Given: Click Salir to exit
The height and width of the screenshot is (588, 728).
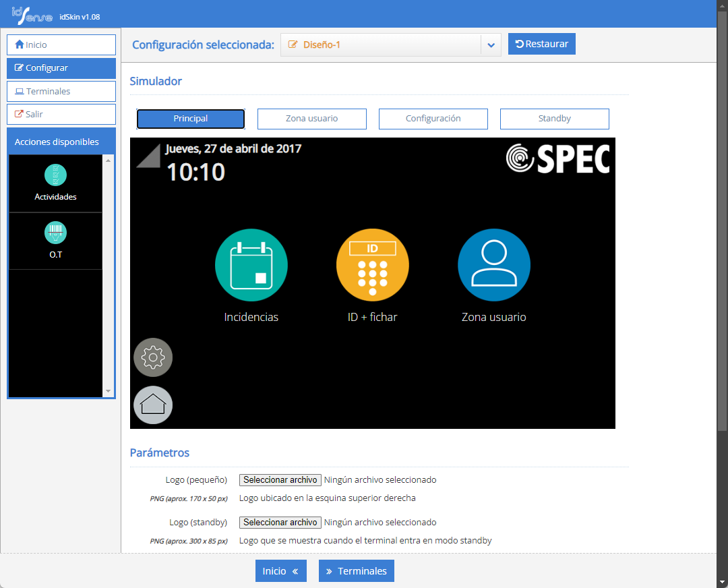Looking at the screenshot, I should [61, 114].
